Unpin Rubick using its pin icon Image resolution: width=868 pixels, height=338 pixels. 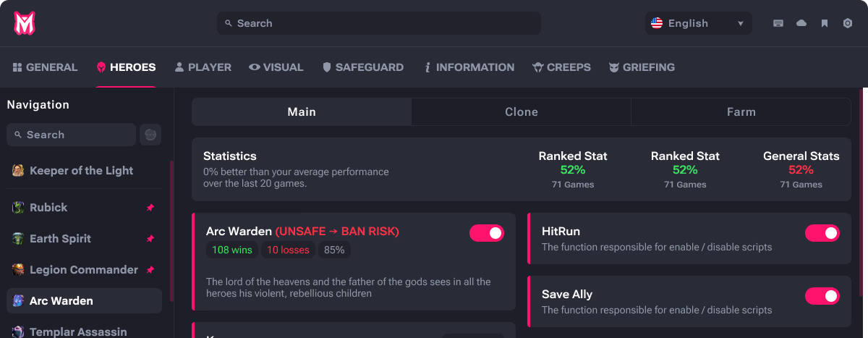tap(150, 208)
